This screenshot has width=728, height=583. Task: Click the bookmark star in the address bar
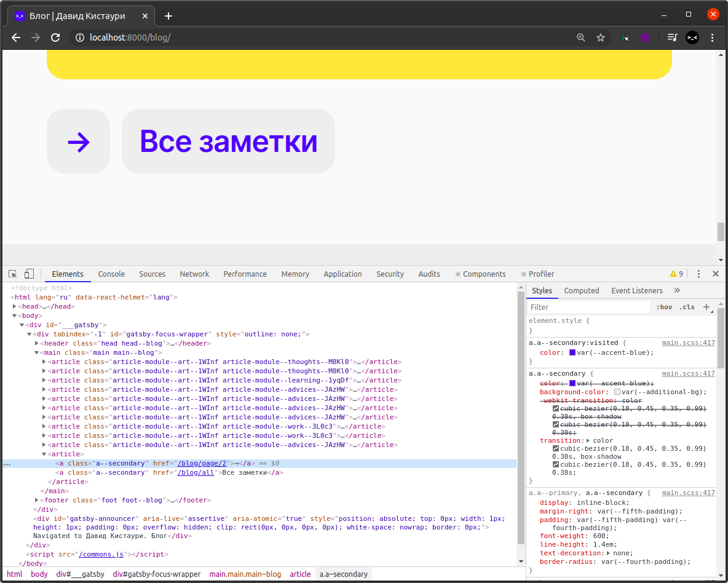[x=601, y=38]
